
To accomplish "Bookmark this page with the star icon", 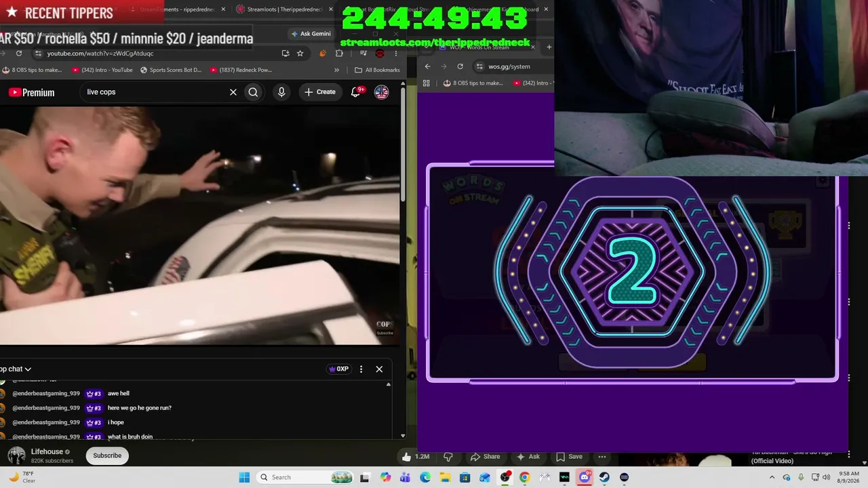I will tap(300, 54).
